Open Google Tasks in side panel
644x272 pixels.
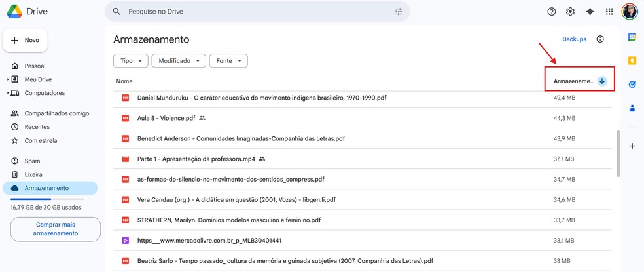point(632,84)
